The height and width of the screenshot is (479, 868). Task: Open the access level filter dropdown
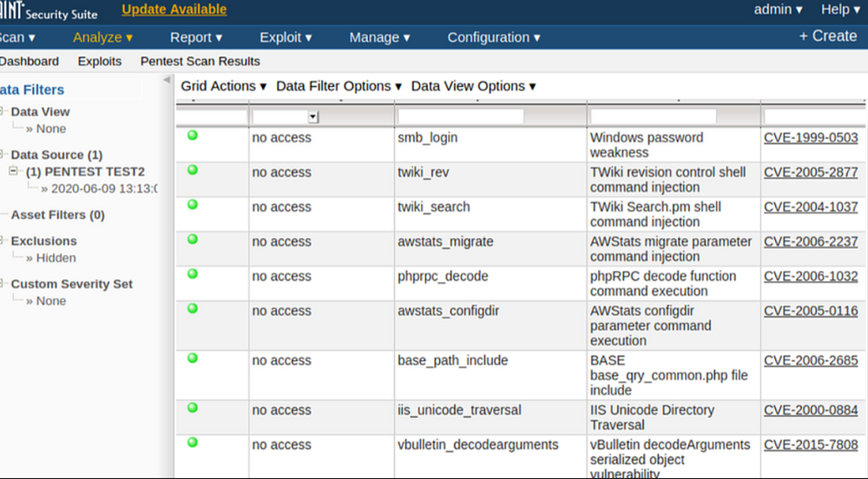[312, 116]
